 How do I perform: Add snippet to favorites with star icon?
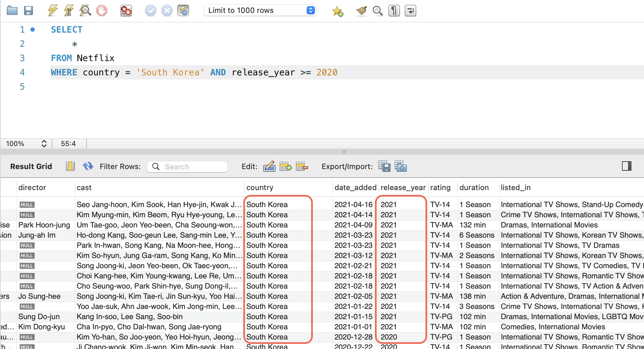click(x=338, y=11)
